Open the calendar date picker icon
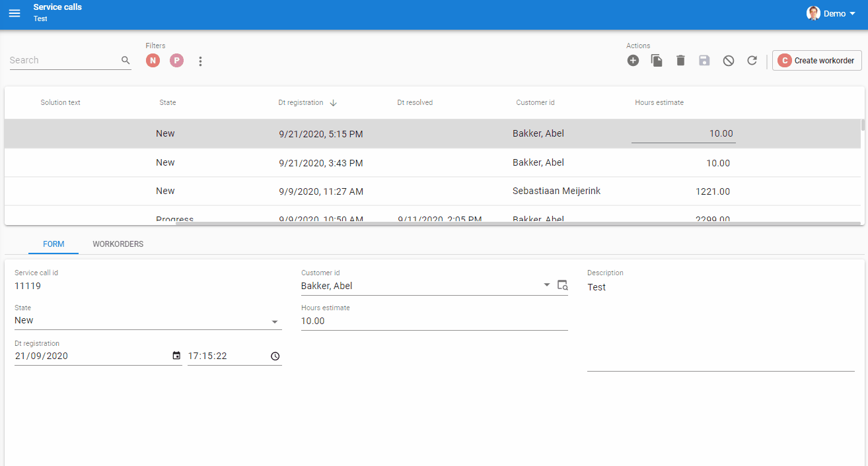This screenshot has width=868, height=466. tap(176, 356)
